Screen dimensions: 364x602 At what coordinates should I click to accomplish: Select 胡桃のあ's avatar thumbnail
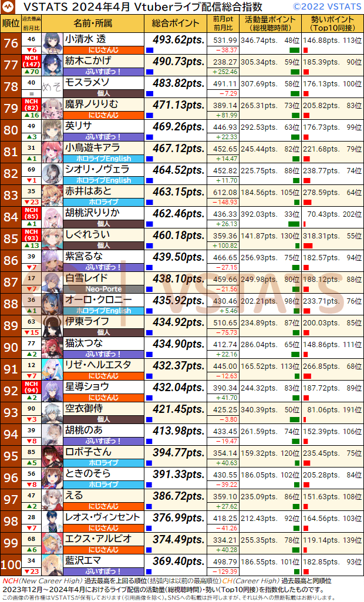(52, 435)
